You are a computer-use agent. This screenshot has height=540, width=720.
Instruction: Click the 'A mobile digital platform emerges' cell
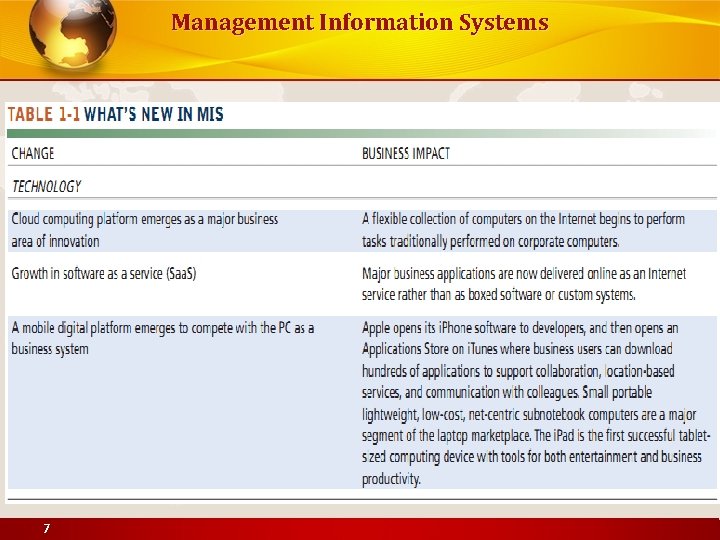click(x=163, y=338)
